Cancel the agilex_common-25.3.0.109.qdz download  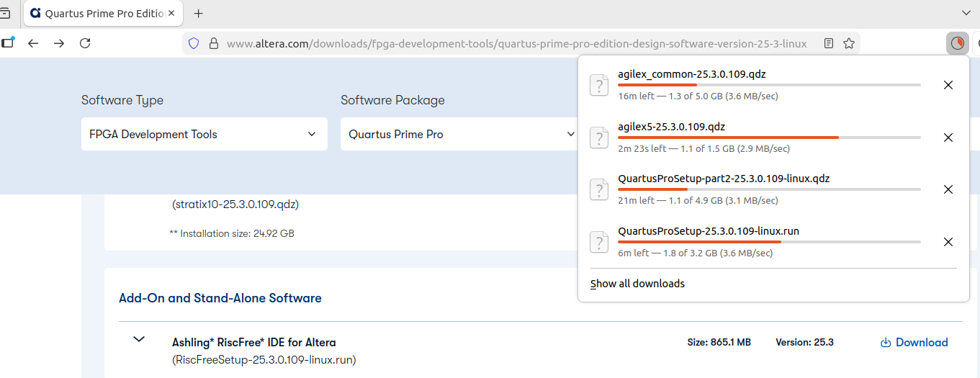tap(948, 85)
